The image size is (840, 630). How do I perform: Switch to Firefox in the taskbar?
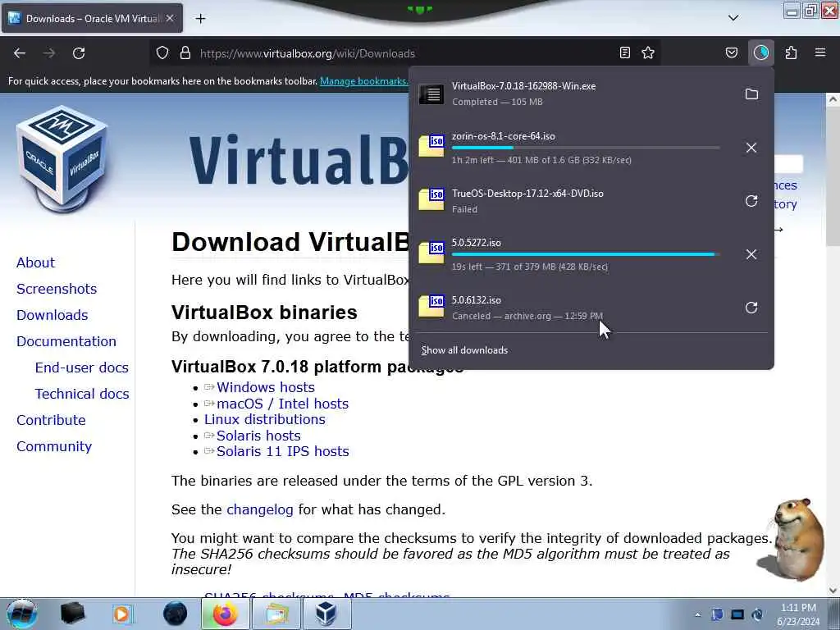pos(225,614)
